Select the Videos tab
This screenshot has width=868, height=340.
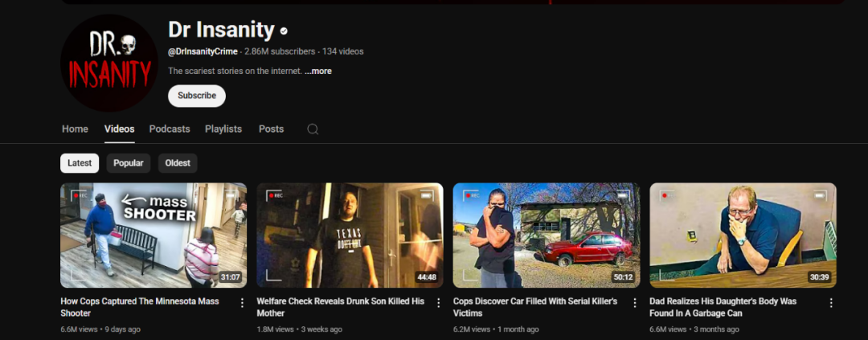click(120, 129)
